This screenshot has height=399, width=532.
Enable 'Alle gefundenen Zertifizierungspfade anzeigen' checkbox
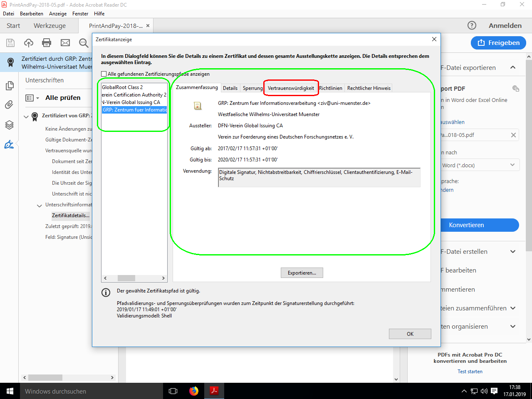(104, 74)
